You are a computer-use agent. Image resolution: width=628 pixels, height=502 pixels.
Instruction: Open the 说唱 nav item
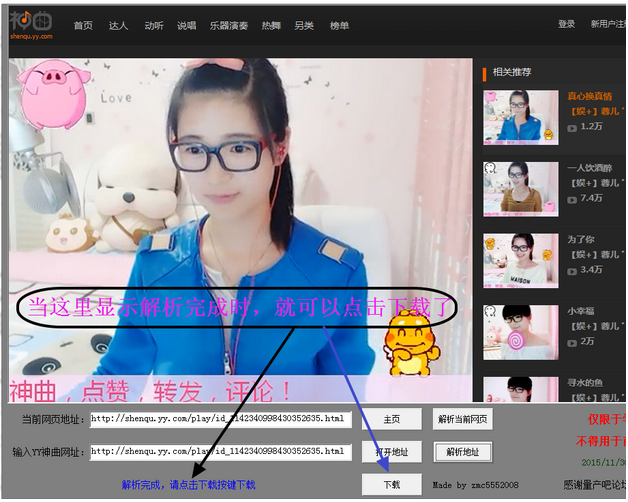(187, 26)
